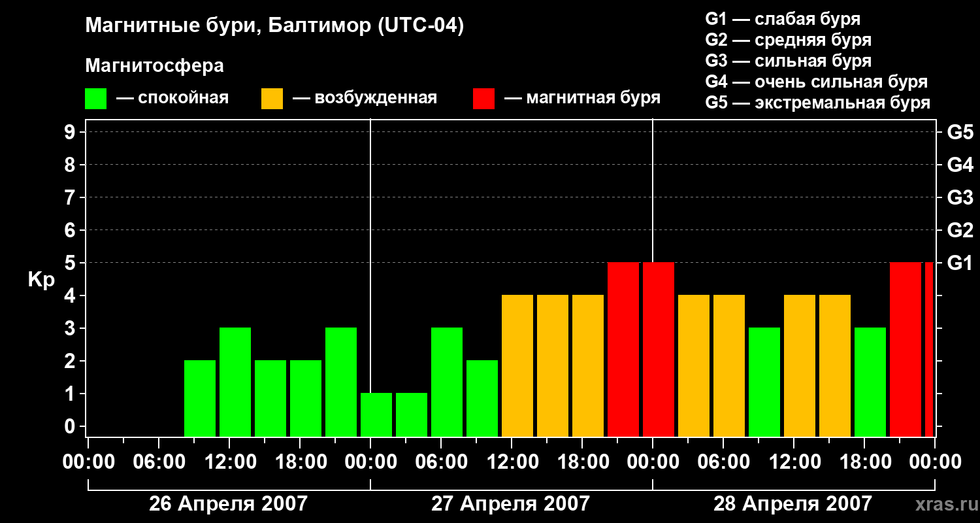Click the wide red Kp 5 bar on evening 28 Апреля
Image resolution: width=980 pixels, height=523 pixels.
click(906, 349)
